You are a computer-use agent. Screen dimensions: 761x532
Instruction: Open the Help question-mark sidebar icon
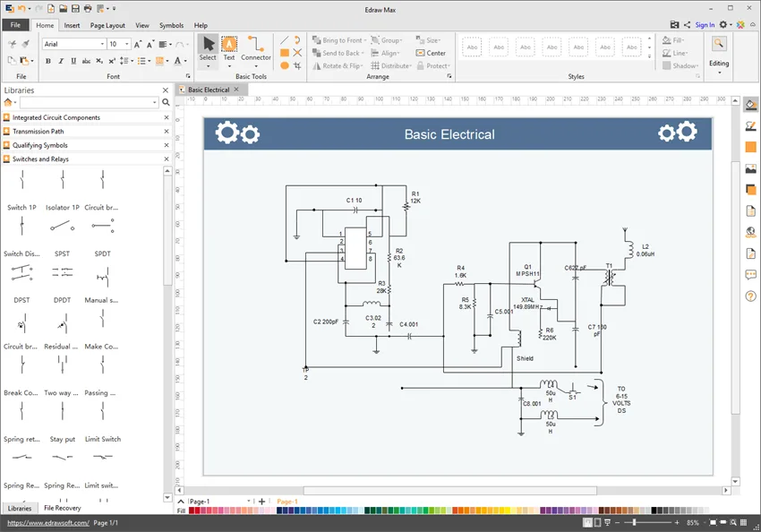coord(751,296)
